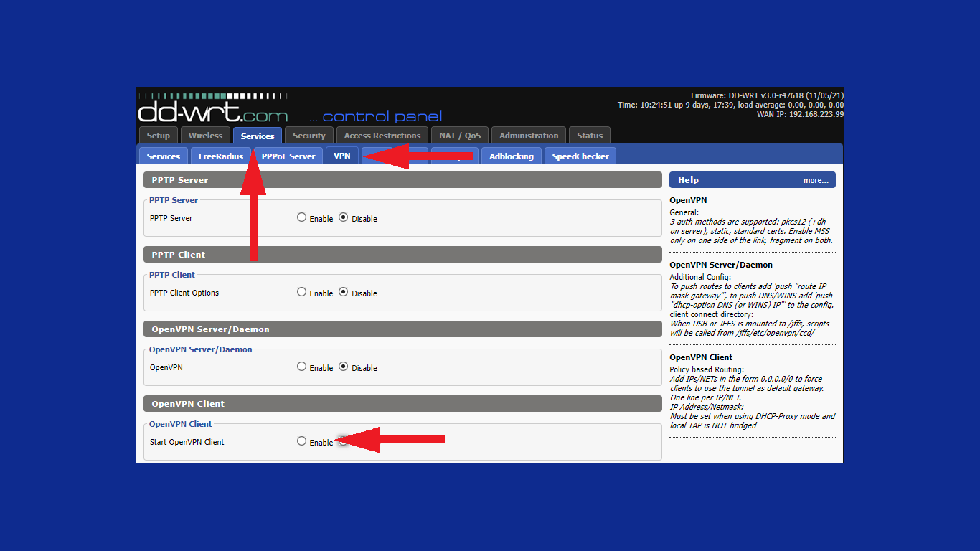The width and height of the screenshot is (980, 551).
Task: Click the PPTP Client section header
Action: click(x=402, y=255)
